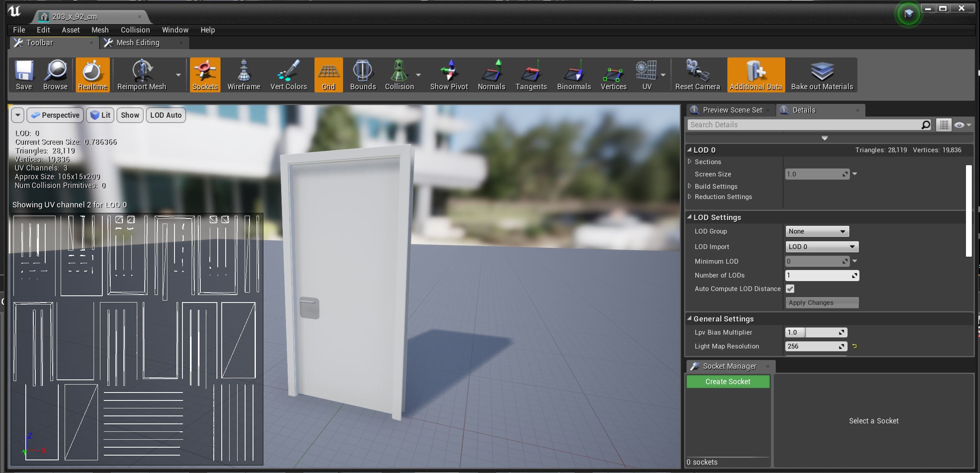Click Bake out Materials

(822, 75)
